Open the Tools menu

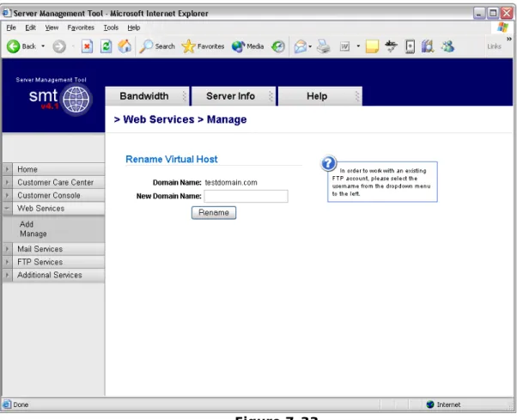coord(111,27)
